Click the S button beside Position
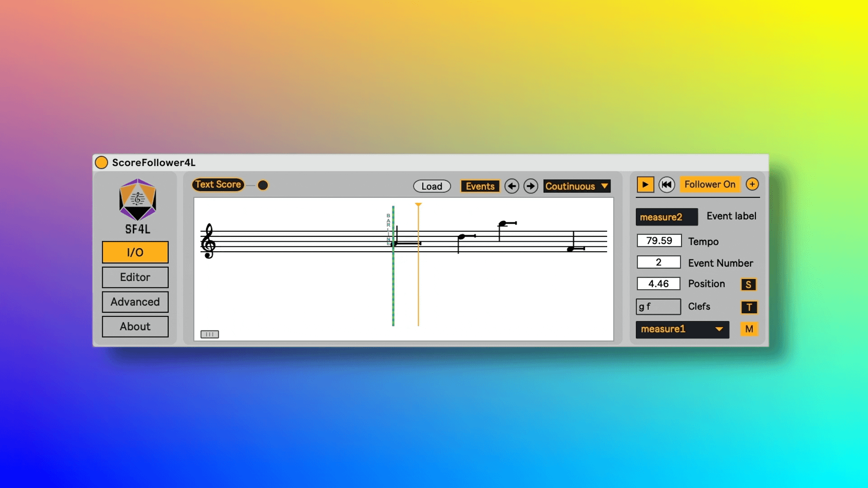The height and width of the screenshot is (488, 868). 748,284
